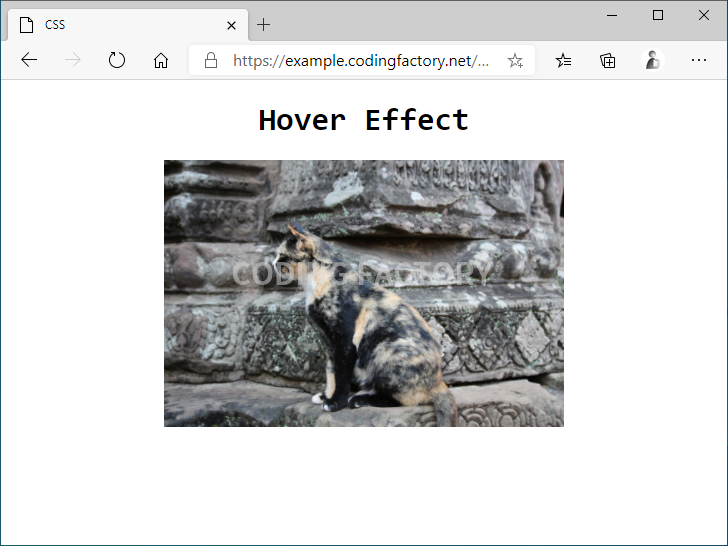Image resolution: width=728 pixels, height=546 pixels.
Task: Click the forward navigation arrow
Action: 73,61
